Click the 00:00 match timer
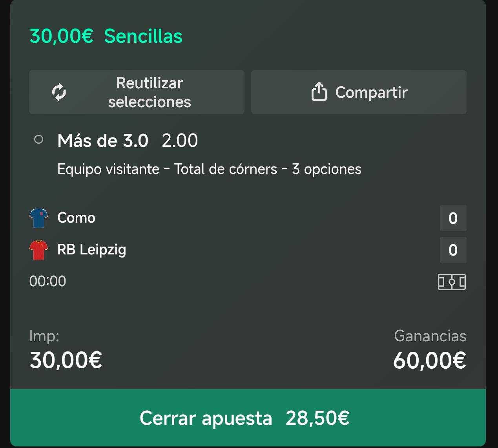This screenshot has height=448, width=498. (47, 282)
